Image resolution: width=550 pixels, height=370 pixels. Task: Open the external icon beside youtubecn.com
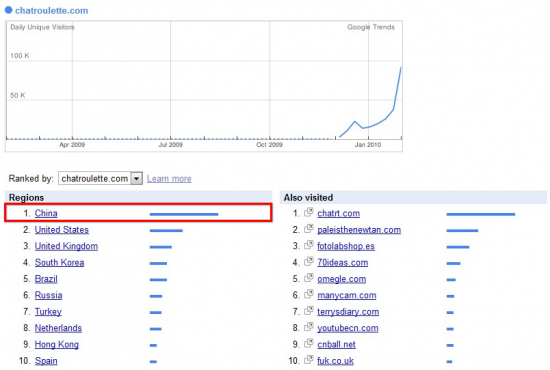pos(309,327)
